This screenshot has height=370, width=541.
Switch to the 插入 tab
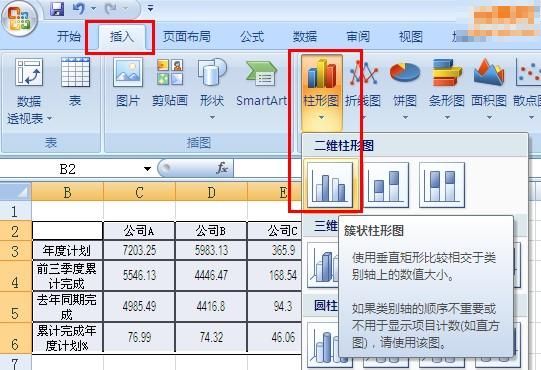coord(121,36)
